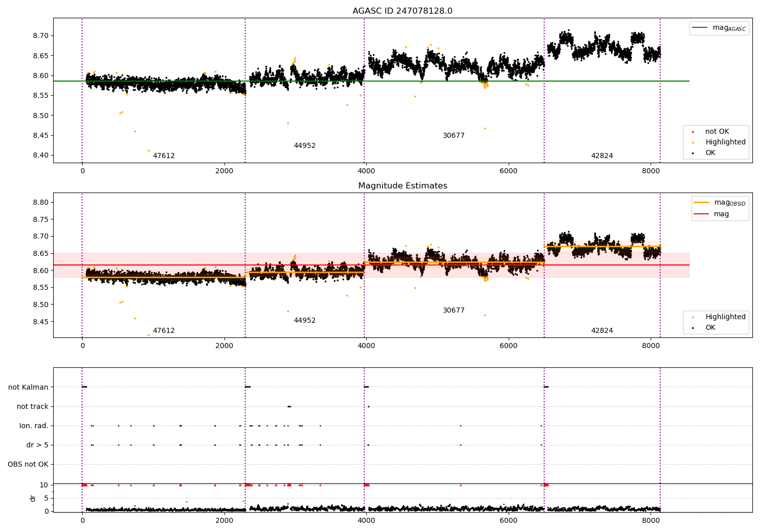Image resolution: width=760 pixels, height=532 pixels.
Task: Select the green mag AGASC legend line
Action: [x=701, y=28]
